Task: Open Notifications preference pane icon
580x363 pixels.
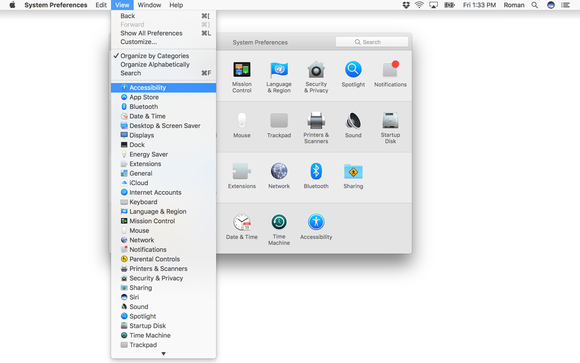Action: (x=390, y=70)
